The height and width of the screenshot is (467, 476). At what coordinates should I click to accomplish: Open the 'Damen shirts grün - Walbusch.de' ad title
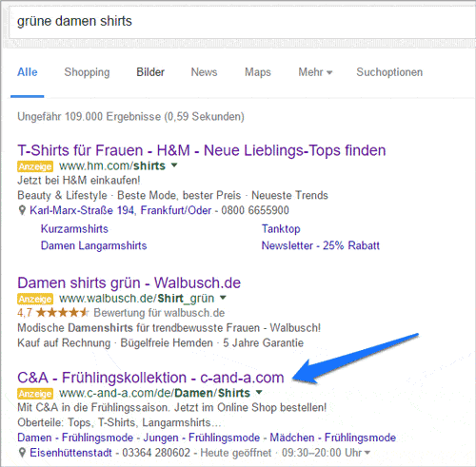pyautogui.click(x=129, y=282)
